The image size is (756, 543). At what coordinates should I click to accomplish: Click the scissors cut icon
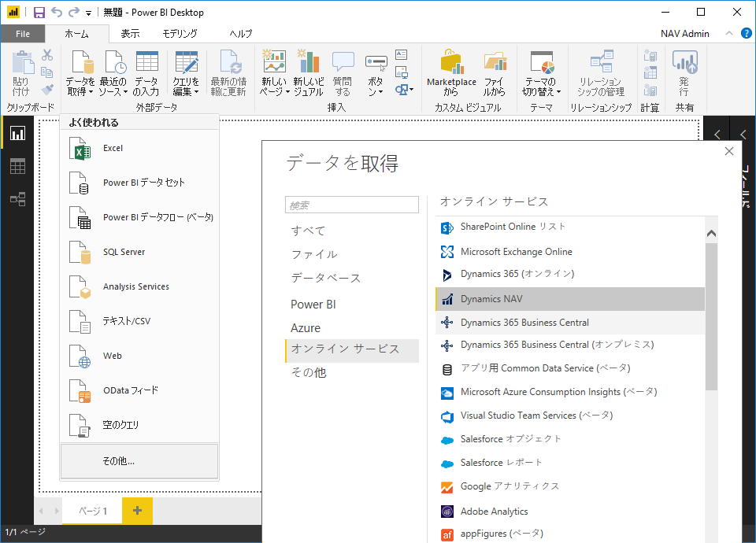(46, 55)
